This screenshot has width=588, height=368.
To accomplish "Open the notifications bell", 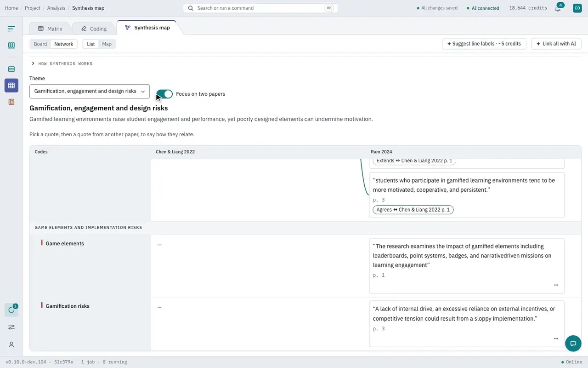I will click(x=558, y=8).
